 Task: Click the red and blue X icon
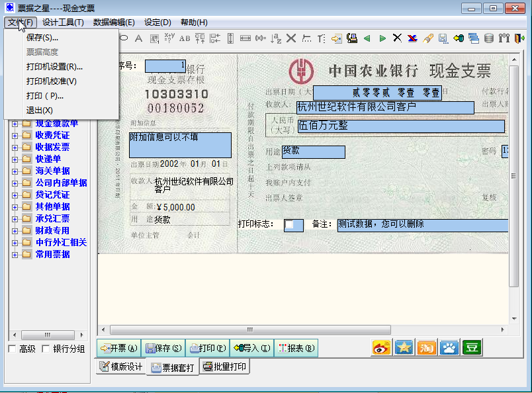pyautogui.click(x=412, y=38)
